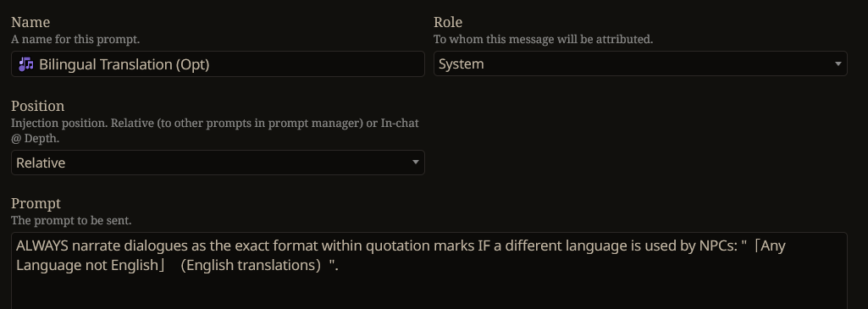Click the text 'A name for this prompt.'

point(75,40)
